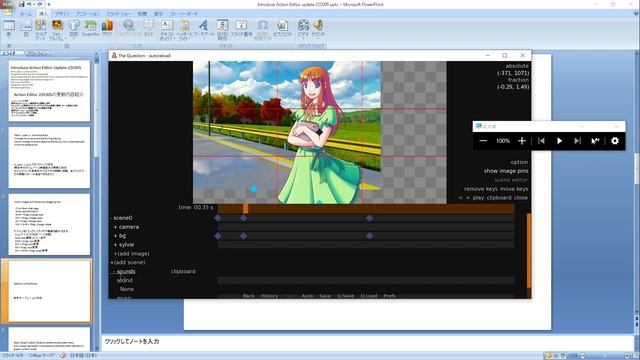Click move keys
The width and height of the screenshot is (640, 360).
pyautogui.click(x=514, y=189)
